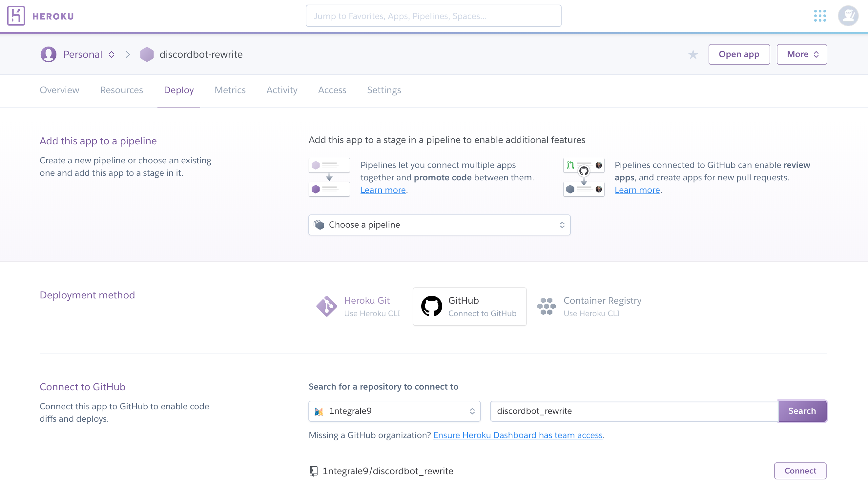Click the discordbot_rewrite repo name input

click(634, 411)
